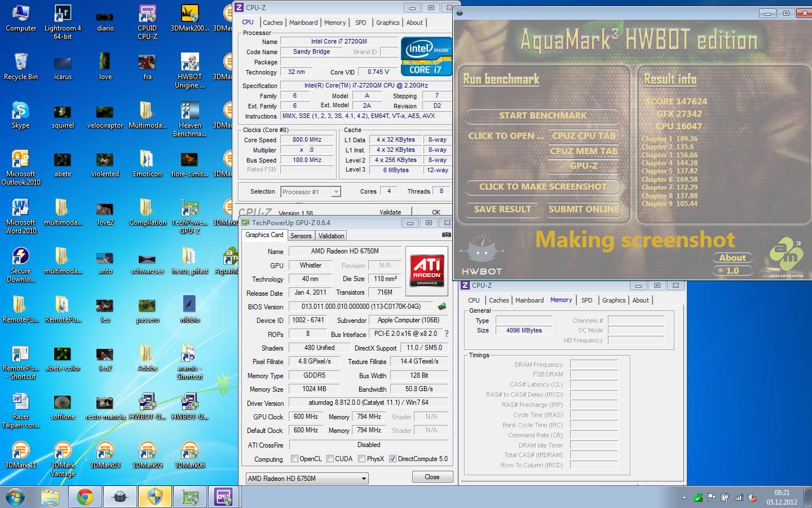Open the CPU tab in lower CPU-Z window
This screenshot has height=508, width=812.
[474, 300]
